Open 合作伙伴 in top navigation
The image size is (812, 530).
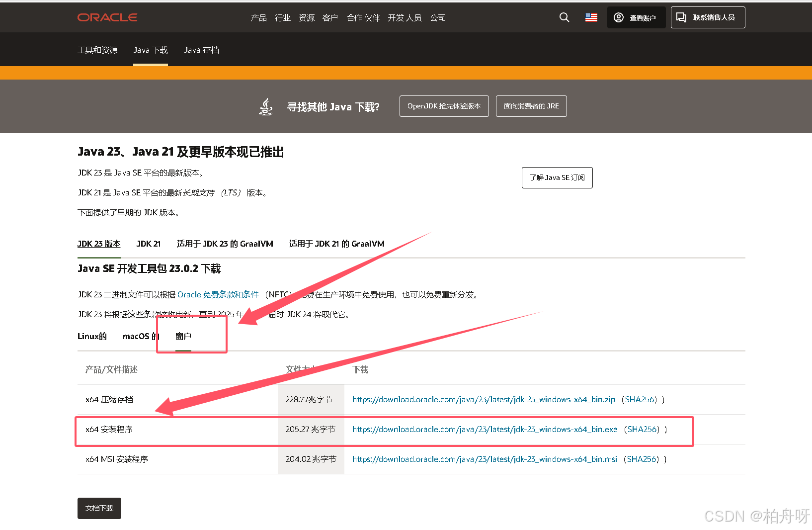coord(363,18)
